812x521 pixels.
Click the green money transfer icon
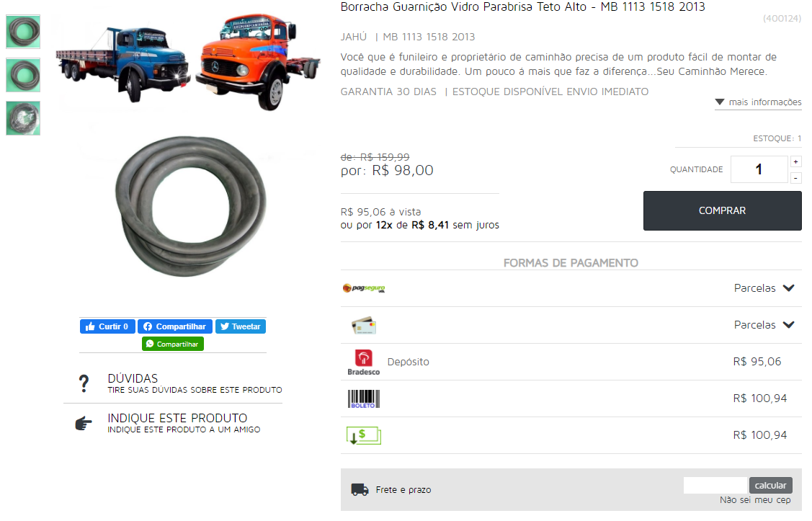coord(364,435)
